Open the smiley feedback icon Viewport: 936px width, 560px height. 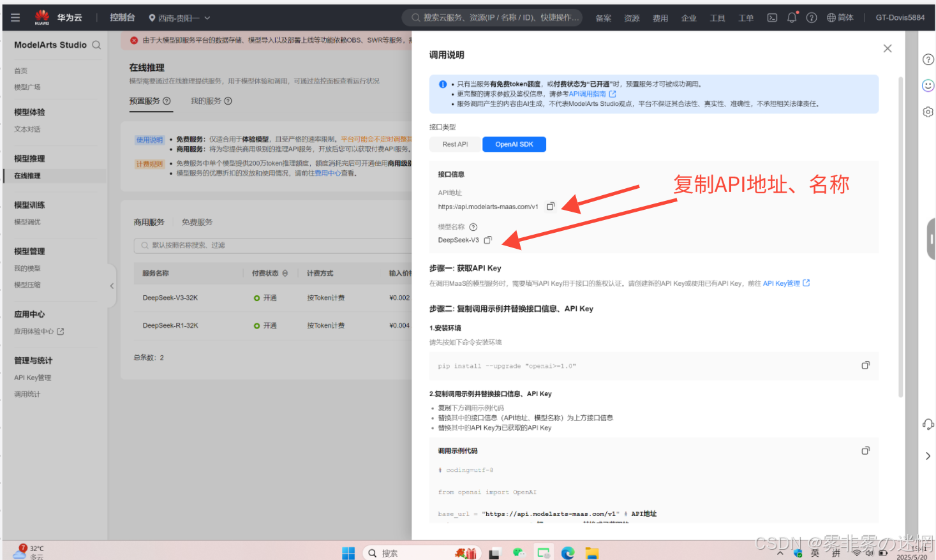928,85
